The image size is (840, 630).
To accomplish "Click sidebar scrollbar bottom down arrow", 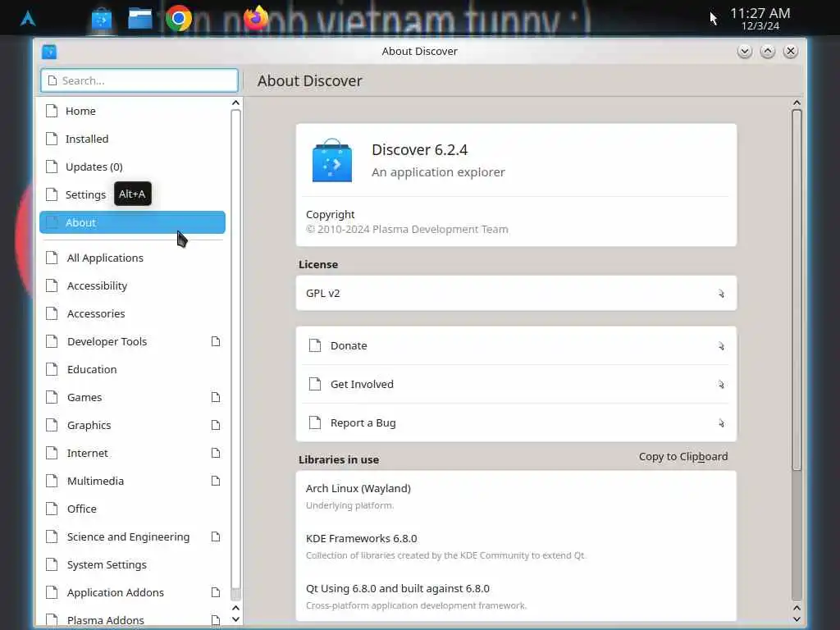I will pos(235,619).
